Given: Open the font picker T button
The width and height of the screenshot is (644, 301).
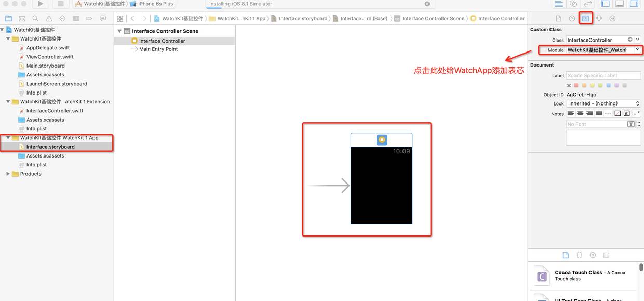Looking at the screenshot, I should coord(631,124).
